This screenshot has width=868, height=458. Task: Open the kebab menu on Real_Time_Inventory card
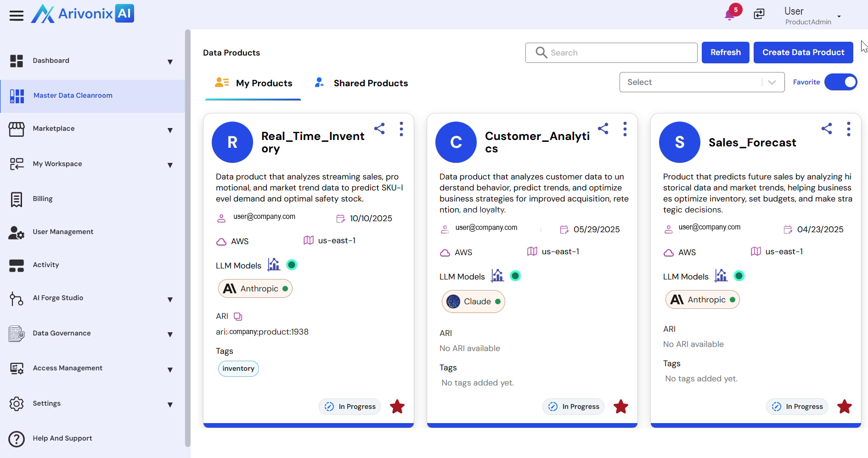tap(401, 129)
